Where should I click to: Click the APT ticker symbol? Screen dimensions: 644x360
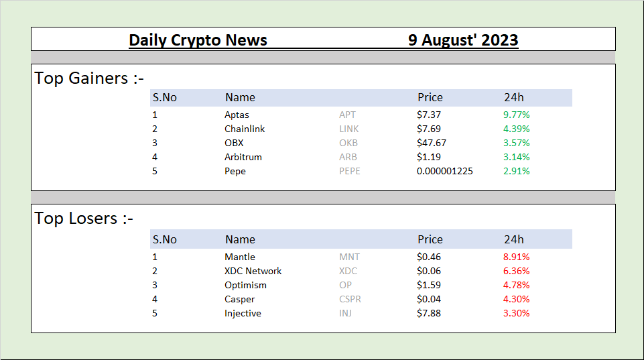click(x=347, y=115)
